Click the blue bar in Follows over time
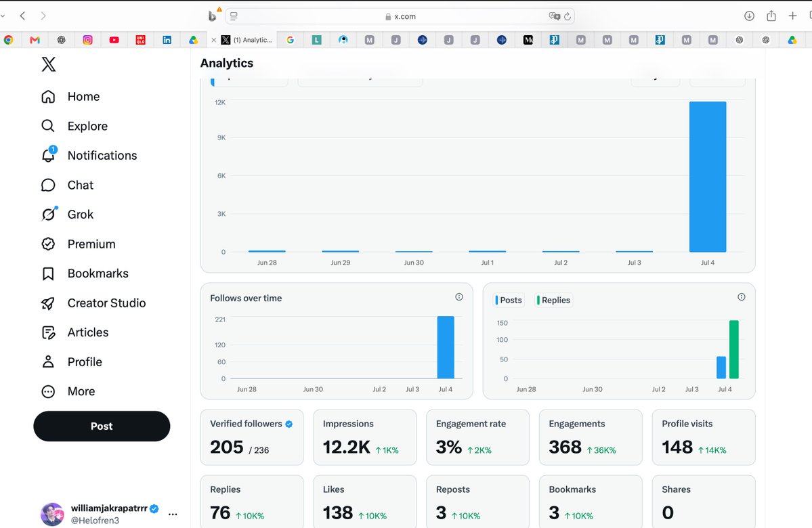Viewport: 812px width, 528px height. click(446, 347)
